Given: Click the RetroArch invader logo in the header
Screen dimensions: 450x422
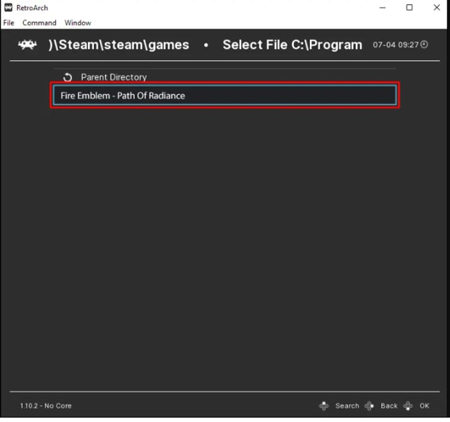Looking at the screenshot, I should click(x=27, y=45).
